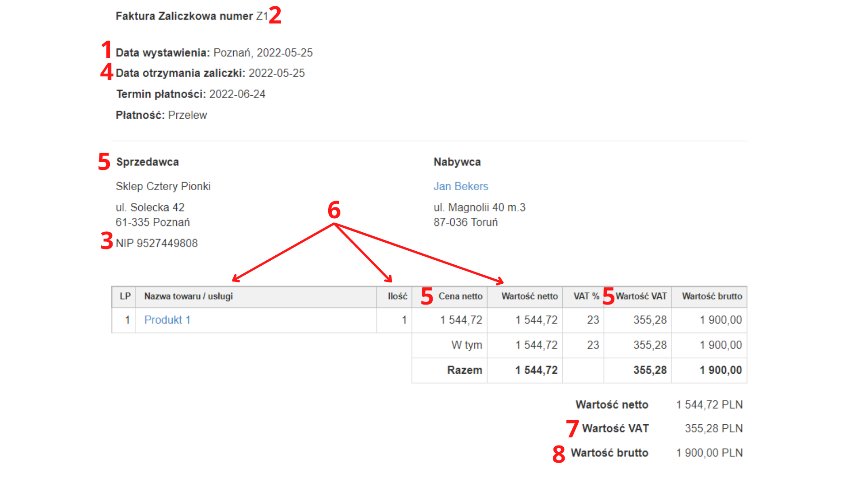This screenshot has height=488, width=868.
Task: Select the summary amount '1 544,72 PLN'
Action: tap(709, 405)
